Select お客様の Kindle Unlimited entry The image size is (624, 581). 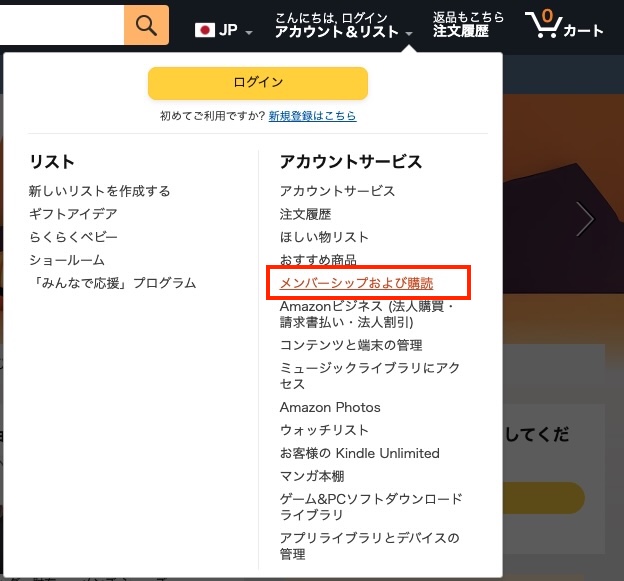coord(359,453)
